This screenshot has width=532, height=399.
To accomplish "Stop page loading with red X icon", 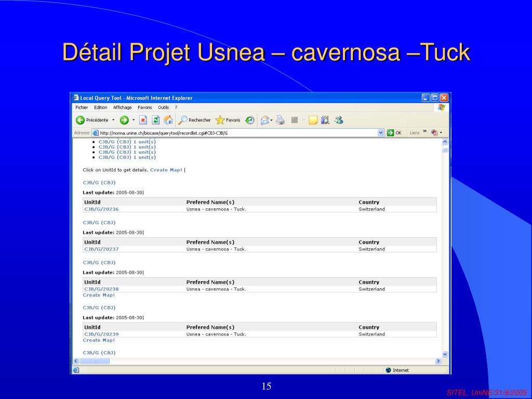I will [143, 120].
